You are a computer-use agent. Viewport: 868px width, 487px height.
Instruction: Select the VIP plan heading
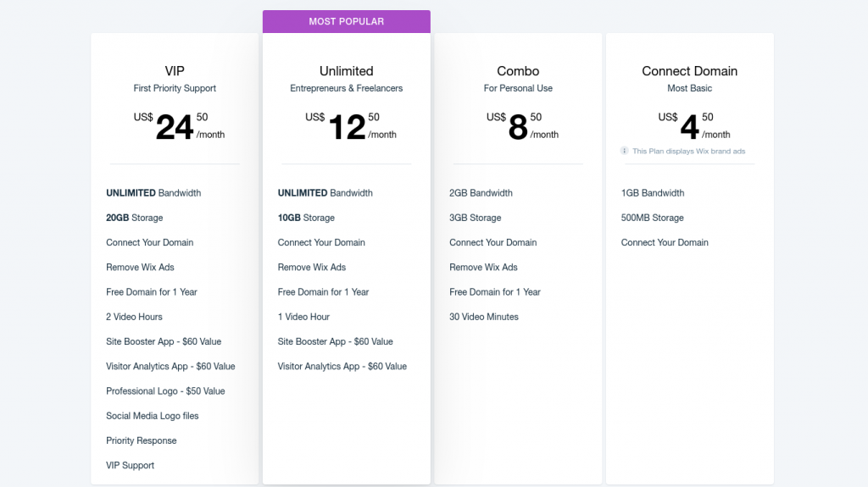pos(175,71)
